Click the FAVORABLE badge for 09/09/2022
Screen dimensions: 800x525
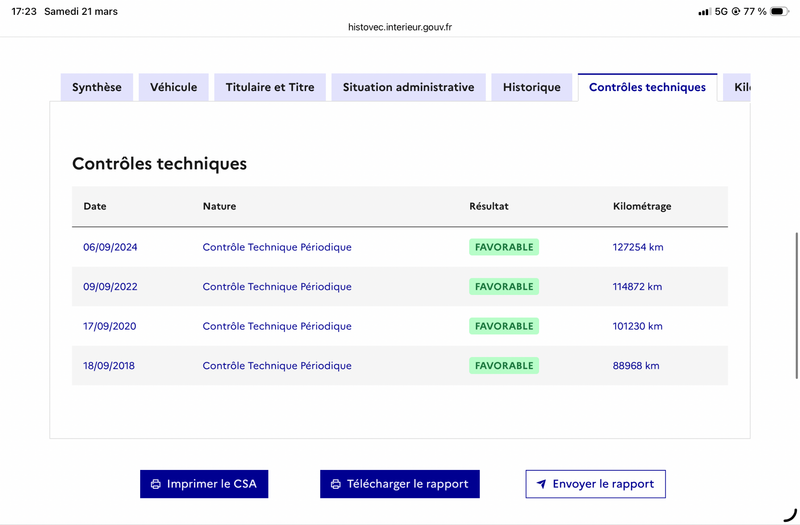[504, 287]
